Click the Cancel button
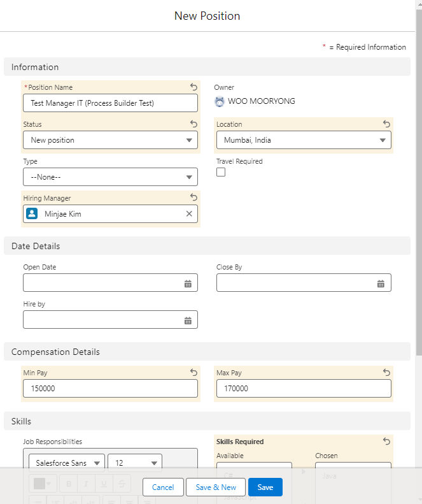Screen dimensions: 422x504 (163, 487)
